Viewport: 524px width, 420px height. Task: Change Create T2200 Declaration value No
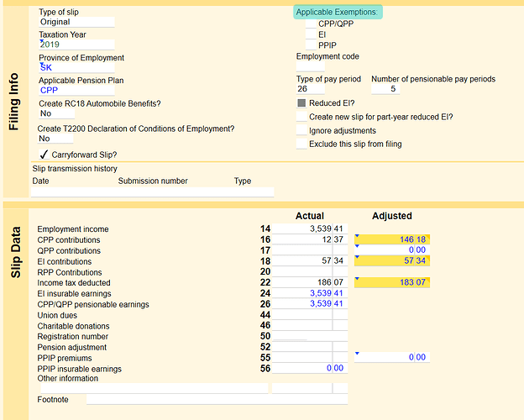[55, 139]
